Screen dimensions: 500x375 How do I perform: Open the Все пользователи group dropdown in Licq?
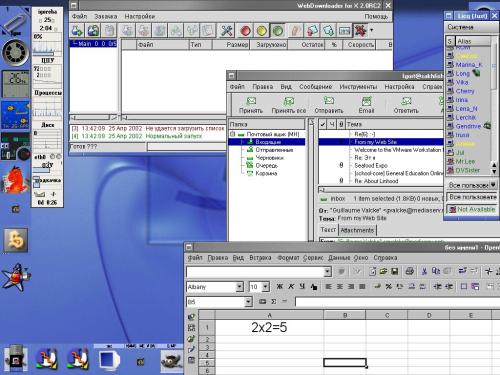(x=471, y=185)
